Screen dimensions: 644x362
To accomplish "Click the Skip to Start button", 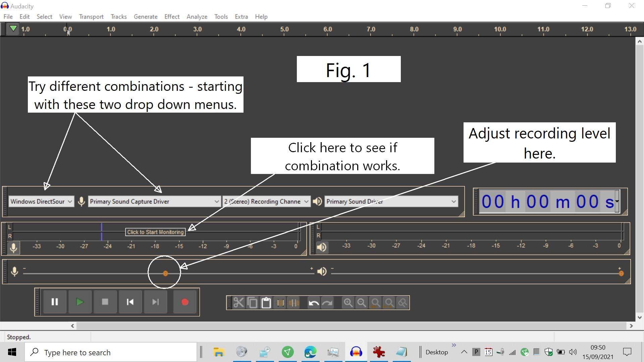I will pos(129,302).
